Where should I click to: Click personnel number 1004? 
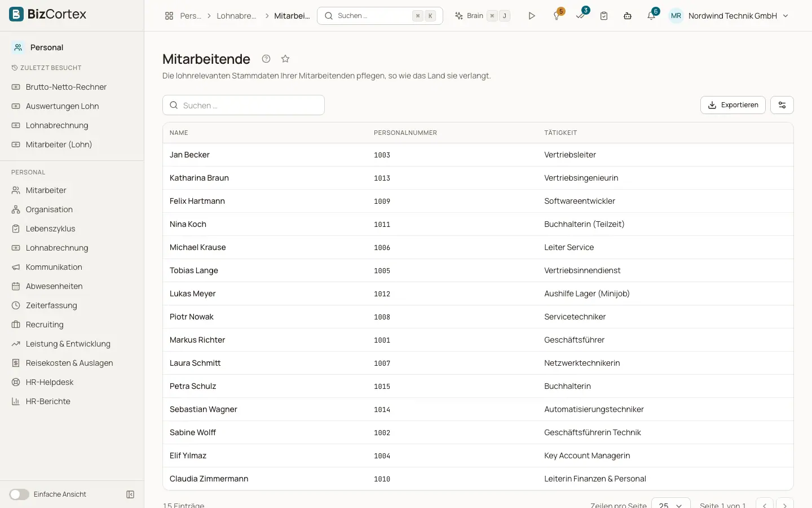click(382, 456)
